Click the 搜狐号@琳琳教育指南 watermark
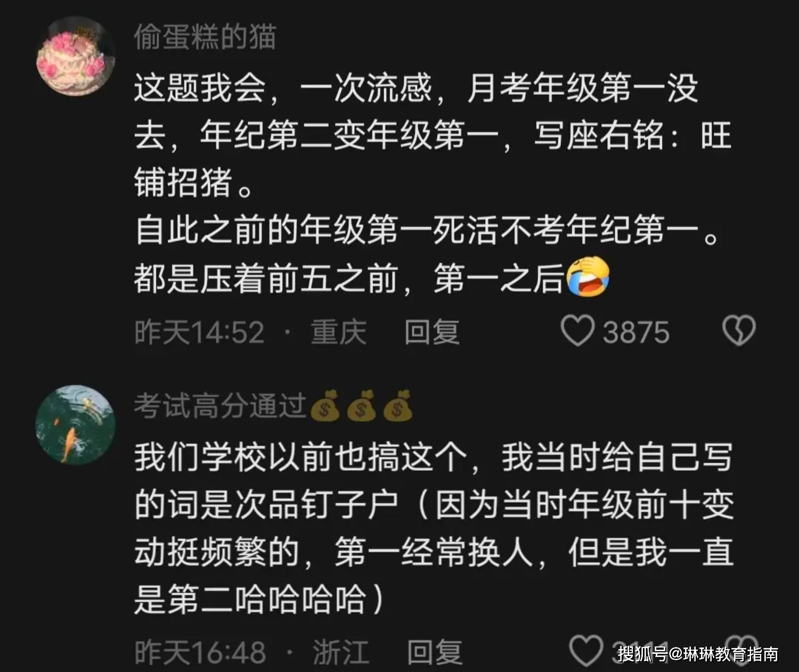 click(698, 654)
